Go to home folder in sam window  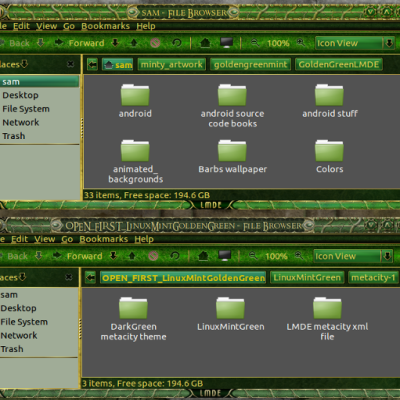point(205,43)
